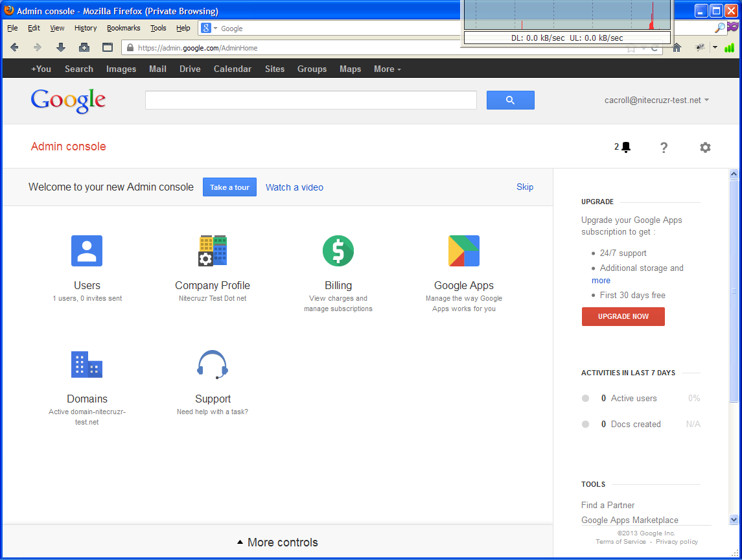Click the Privacy policy link
The width and height of the screenshot is (742, 560).
[677, 542]
